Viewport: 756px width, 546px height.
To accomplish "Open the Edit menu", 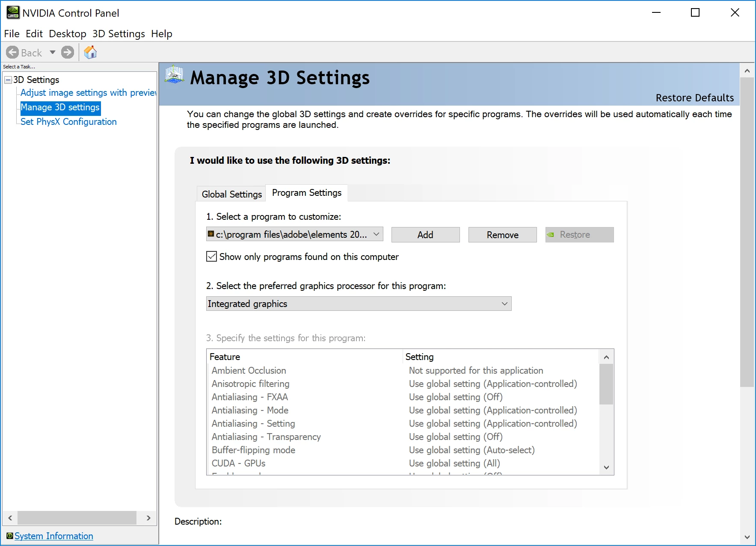I will tap(34, 34).
